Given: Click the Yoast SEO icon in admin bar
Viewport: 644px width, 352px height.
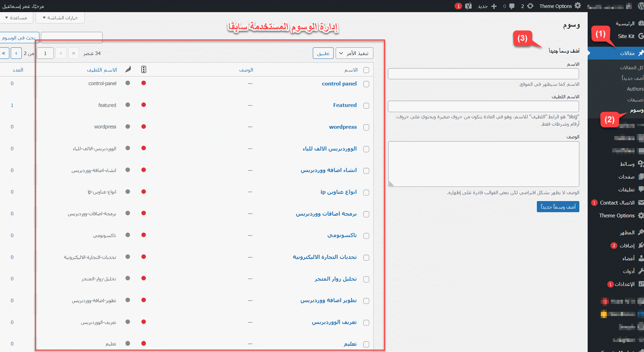Looking at the screenshot, I should pyautogui.click(x=468, y=6).
